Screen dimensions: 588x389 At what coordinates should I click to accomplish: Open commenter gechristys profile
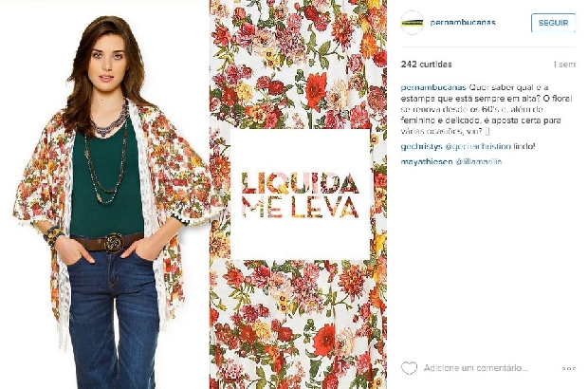(x=421, y=147)
